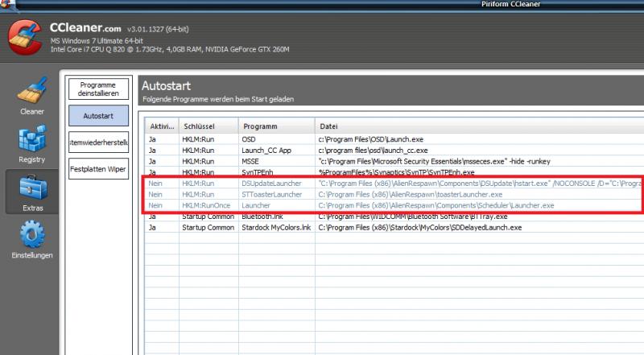Select the disabled DSUpdateLauncher entry
This screenshot has height=355, width=644.
[x=269, y=184]
